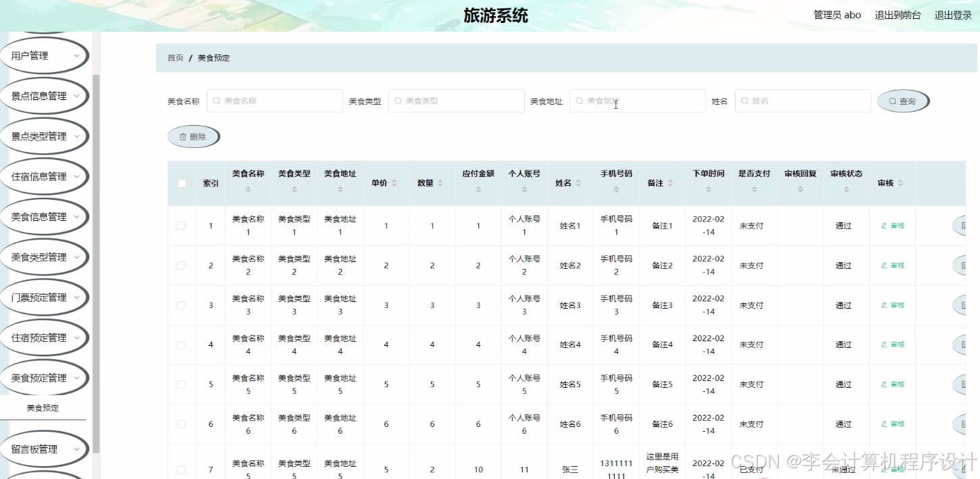980x479 pixels.
Task: Expand 美食信息管理 sidebar menu
Action: (x=45, y=217)
